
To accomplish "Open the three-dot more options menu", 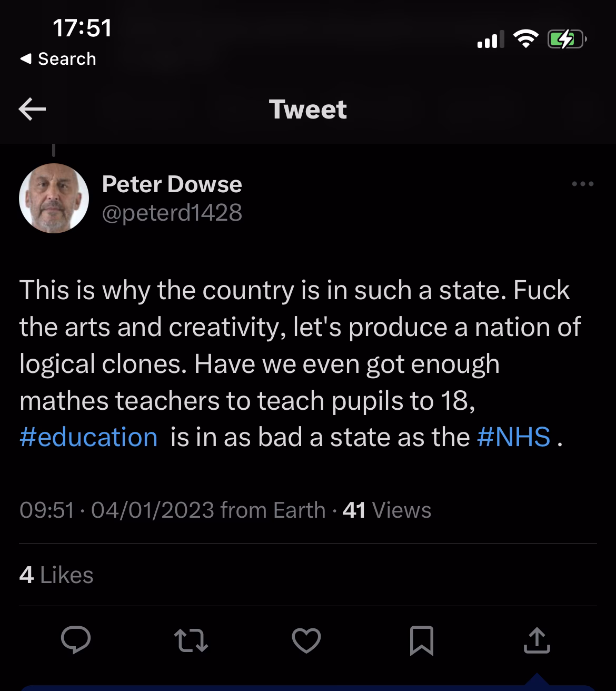I will tap(583, 184).
